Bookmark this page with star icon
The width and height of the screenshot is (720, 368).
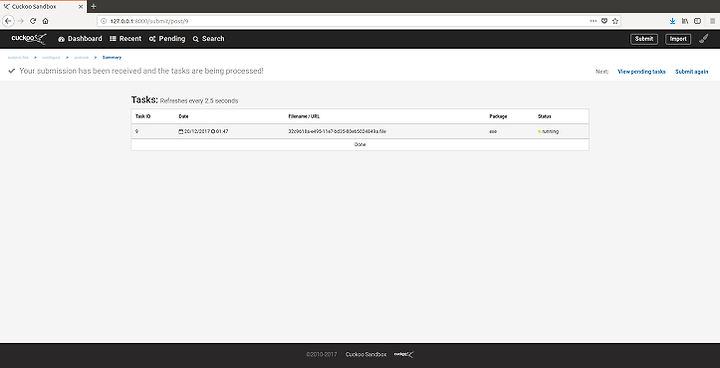point(615,21)
